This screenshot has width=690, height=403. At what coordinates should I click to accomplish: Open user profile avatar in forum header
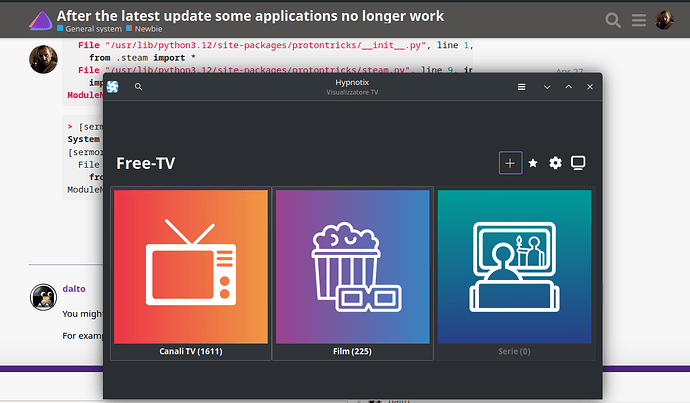tap(664, 20)
